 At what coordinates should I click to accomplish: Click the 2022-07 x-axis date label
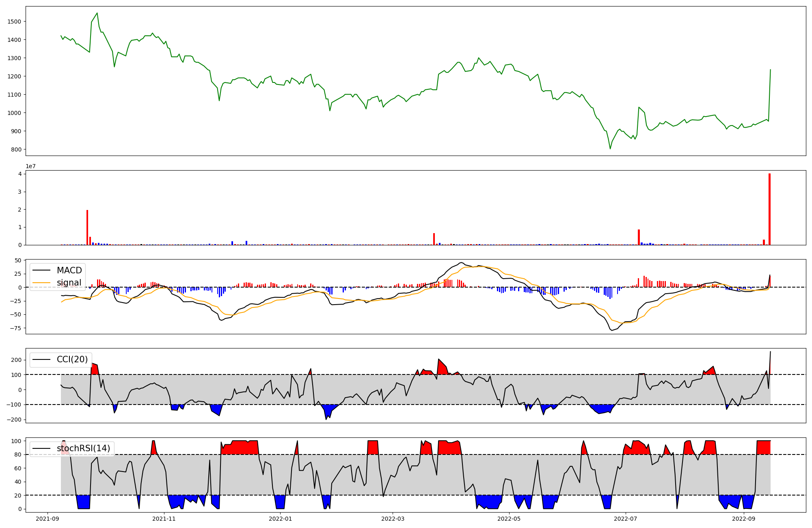pyautogui.click(x=626, y=519)
